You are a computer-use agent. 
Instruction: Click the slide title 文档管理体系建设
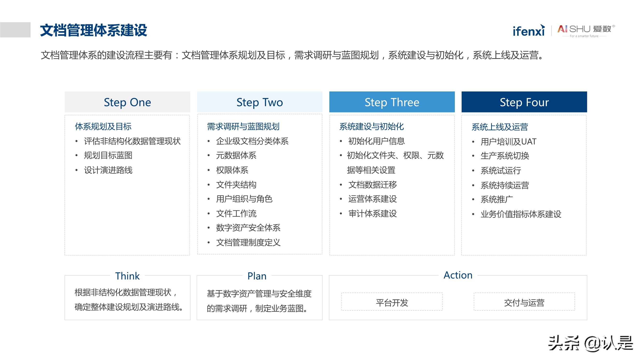tap(93, 30)
